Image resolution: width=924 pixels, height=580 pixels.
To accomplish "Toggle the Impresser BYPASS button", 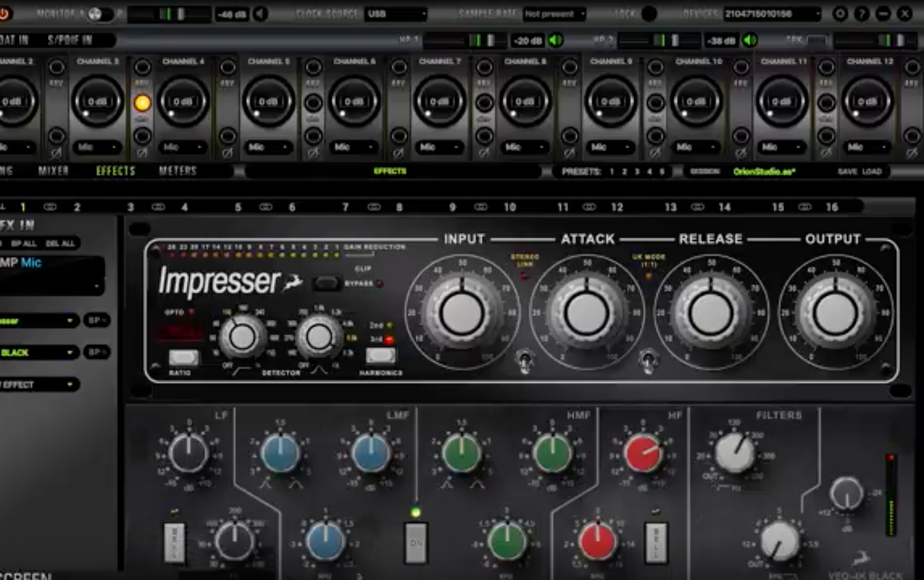I will tap(326, 283).
